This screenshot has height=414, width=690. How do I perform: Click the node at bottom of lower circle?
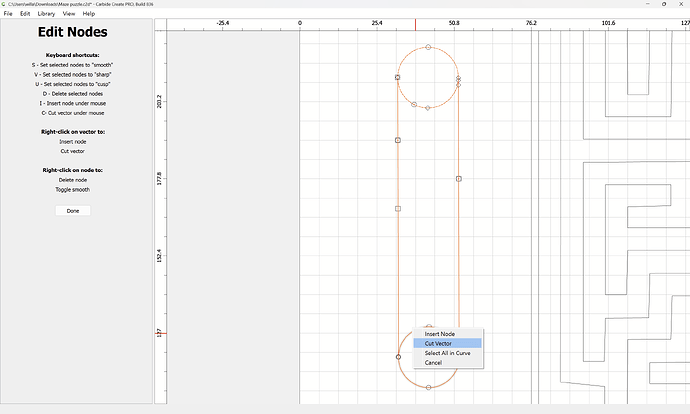[x=428, y=387]
